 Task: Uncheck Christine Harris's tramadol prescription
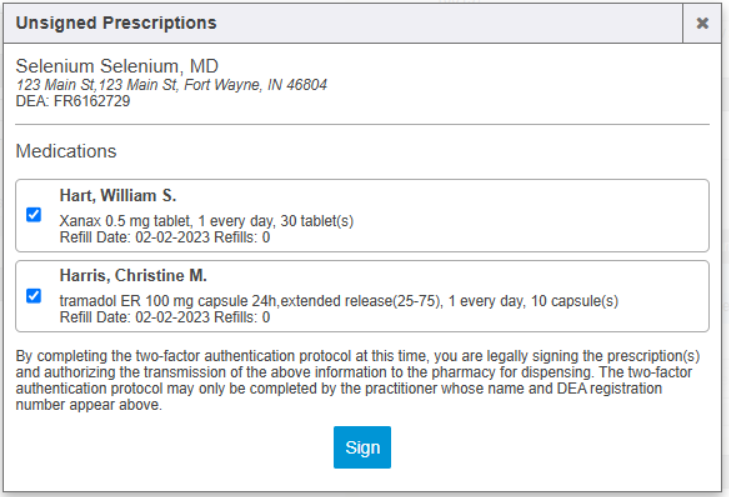[x=34, y=296]
